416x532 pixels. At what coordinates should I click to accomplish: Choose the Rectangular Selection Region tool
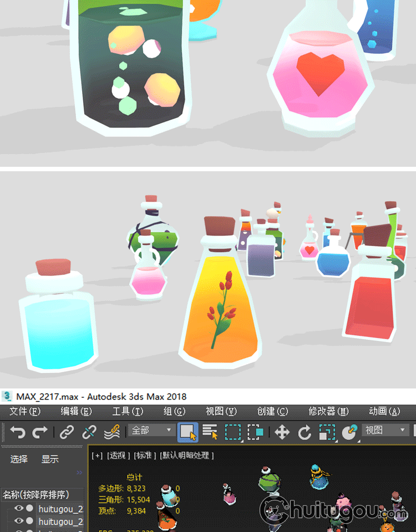234,432
